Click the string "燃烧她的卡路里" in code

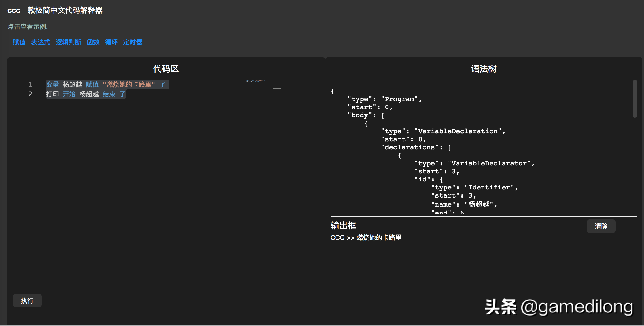tap(129, 85)
